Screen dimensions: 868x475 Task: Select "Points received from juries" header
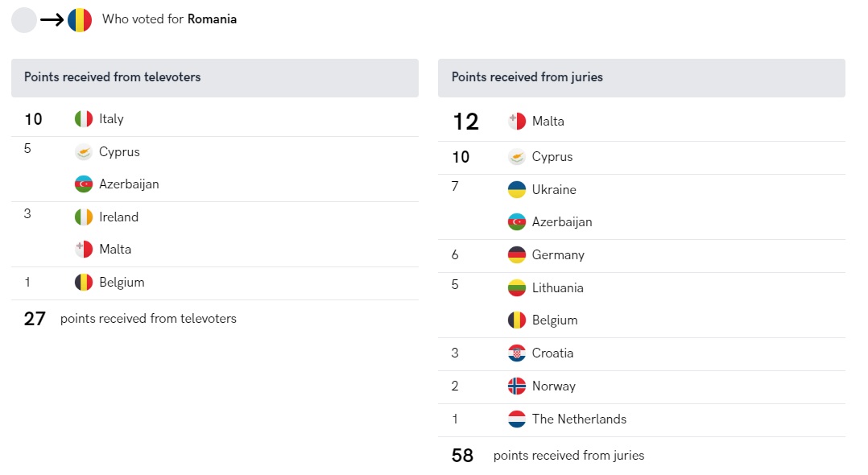point(527,77)
